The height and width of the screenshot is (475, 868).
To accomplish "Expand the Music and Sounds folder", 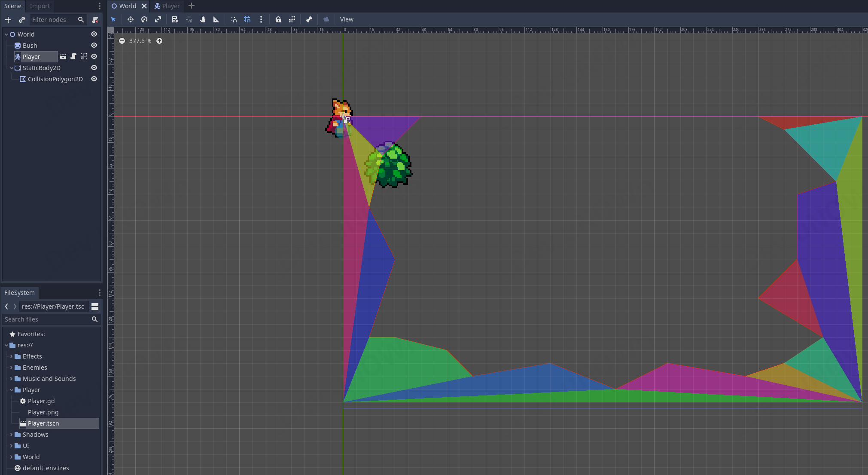I will [12, 379].
